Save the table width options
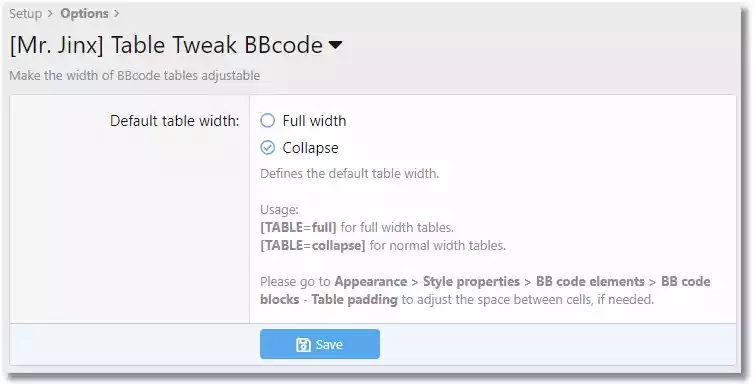The width and height of the screenshot is (755, 387). coord(320,344)
